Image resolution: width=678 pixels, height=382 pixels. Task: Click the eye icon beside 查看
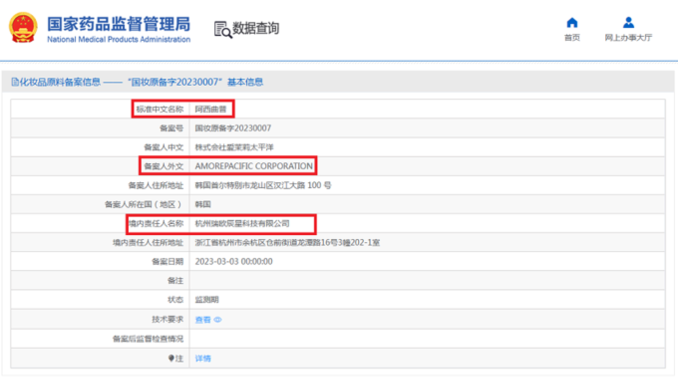pyautogui.click(x=218, y=320)
